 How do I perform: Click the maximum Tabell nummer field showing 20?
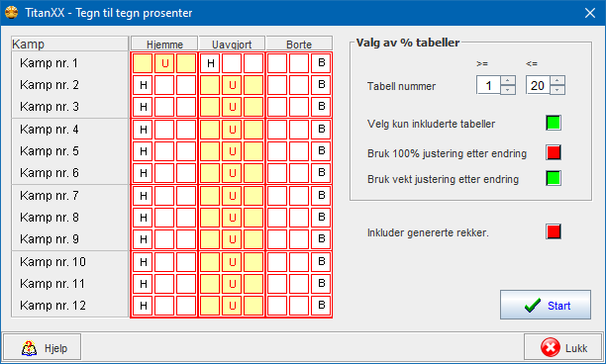[538, 85]
